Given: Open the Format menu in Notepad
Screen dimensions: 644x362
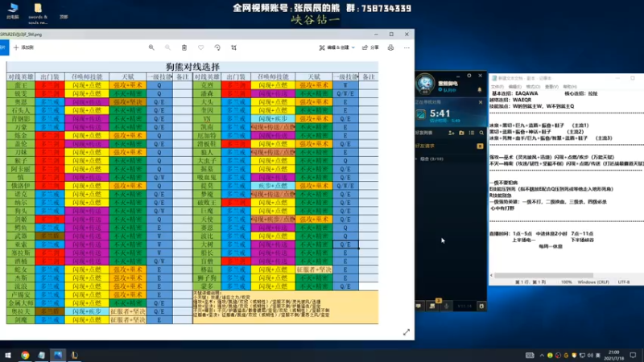Looking at the screenshot, I should coord(533,87).
